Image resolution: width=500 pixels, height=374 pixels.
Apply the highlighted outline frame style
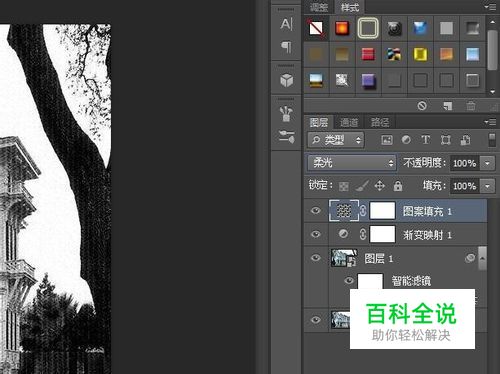(x=368, y=28)
